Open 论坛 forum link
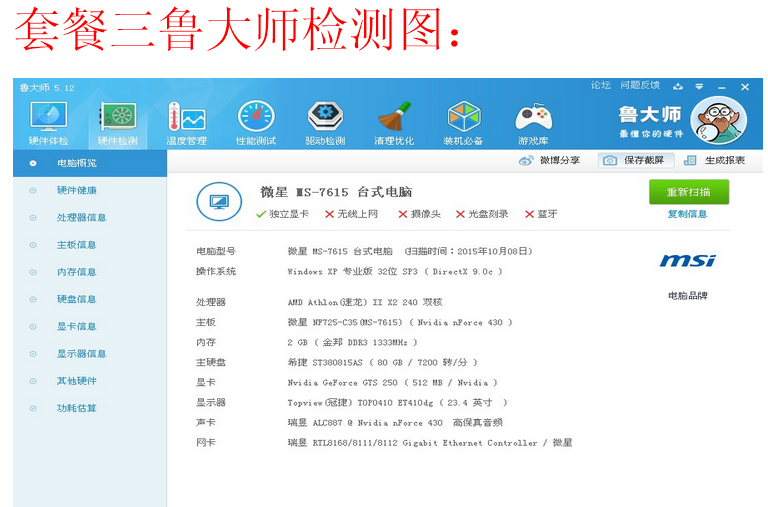 [600, 85]
